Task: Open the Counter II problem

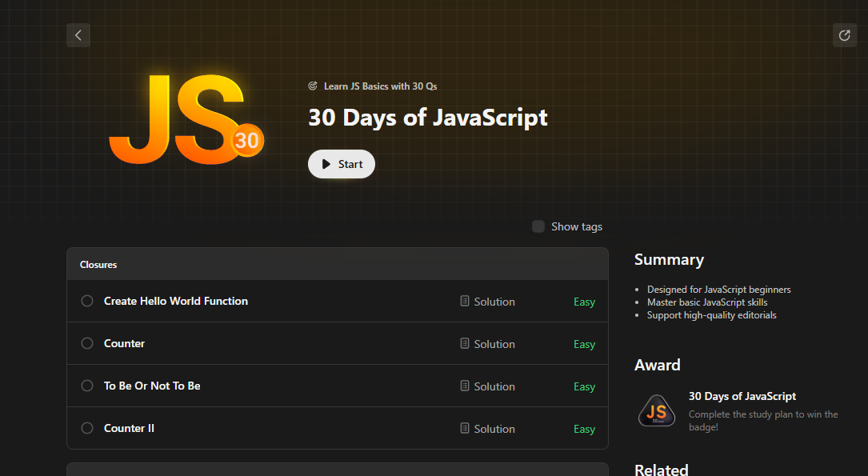Action: click(129, 429)
